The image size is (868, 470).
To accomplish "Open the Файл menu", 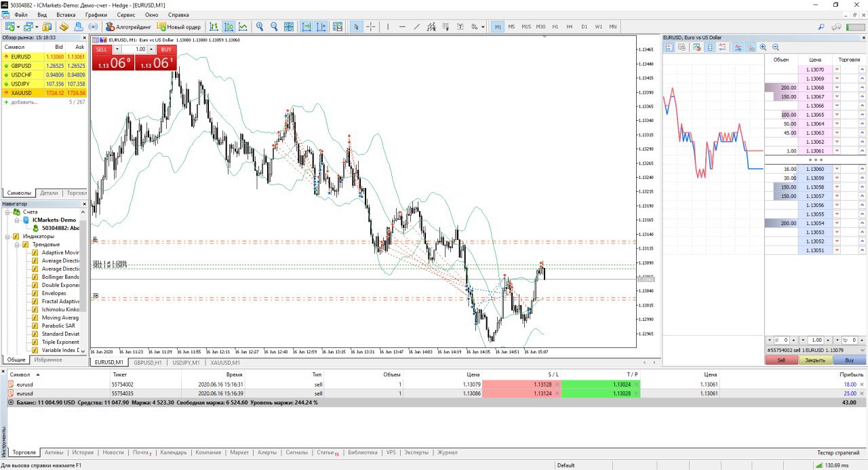I will (20, 14).
